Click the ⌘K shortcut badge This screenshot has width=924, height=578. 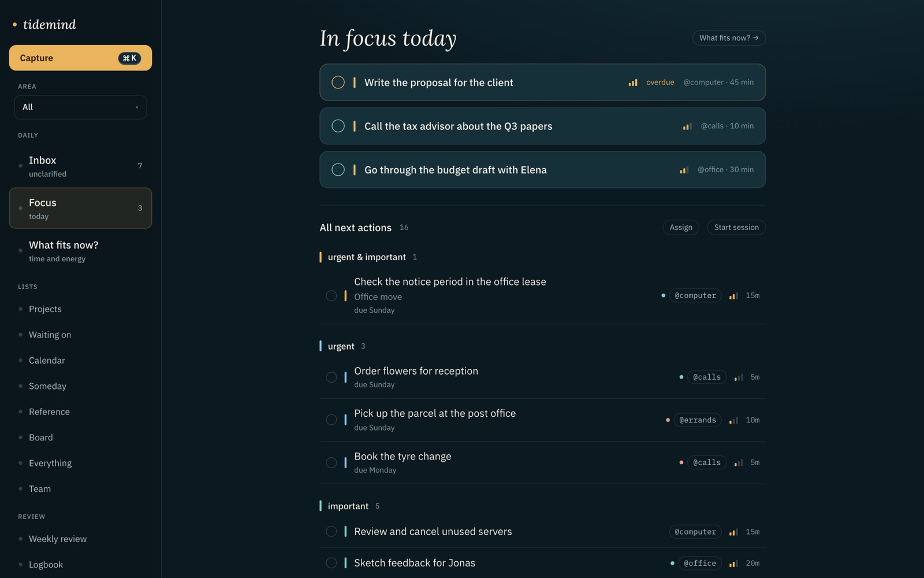129,58
